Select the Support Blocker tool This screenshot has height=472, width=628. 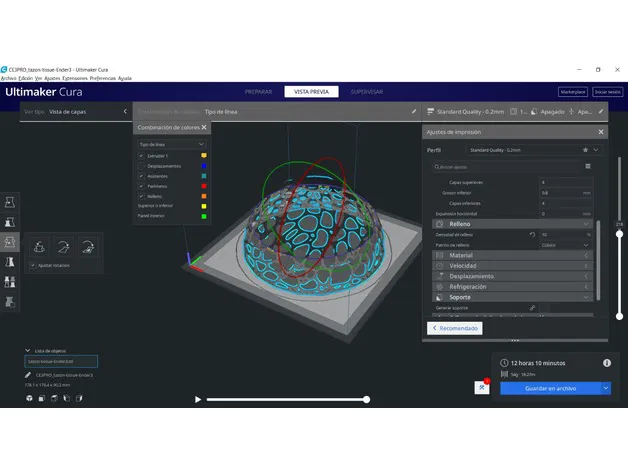click(x=10, y=302)
